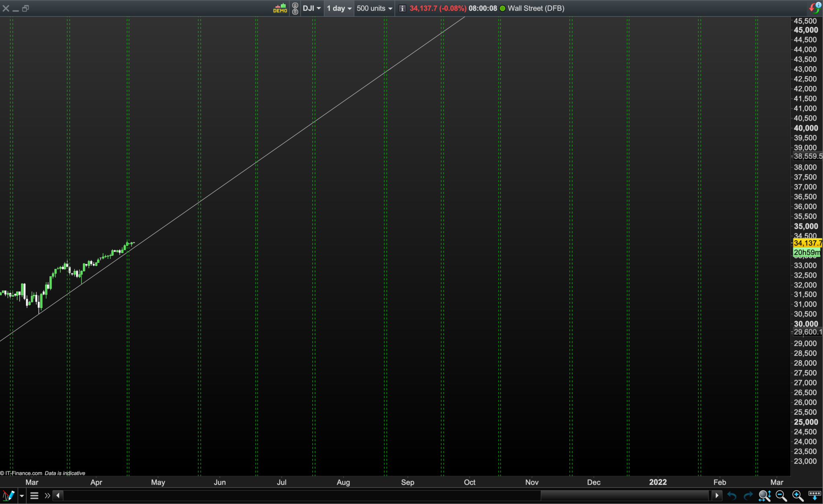Click the Wall Street (DFB) label
The height and width of the screenshot is (504, 823).
point(536,8)
